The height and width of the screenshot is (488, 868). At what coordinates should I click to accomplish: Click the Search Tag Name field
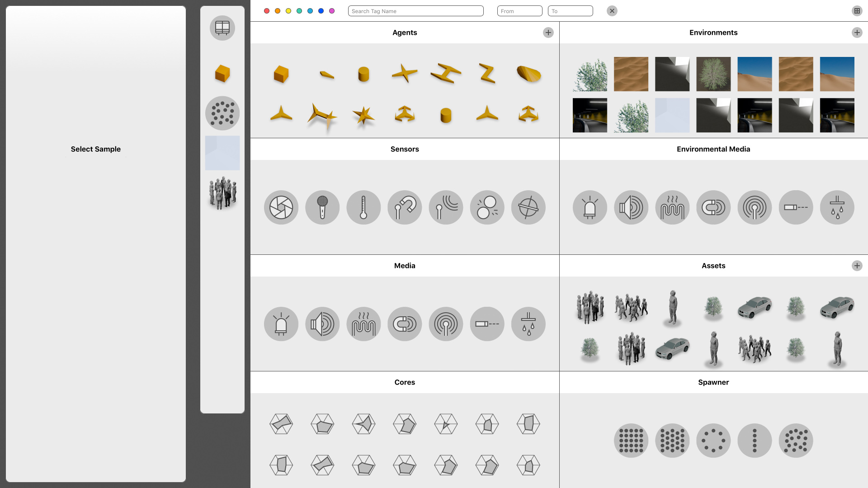[x=415, y=11]
